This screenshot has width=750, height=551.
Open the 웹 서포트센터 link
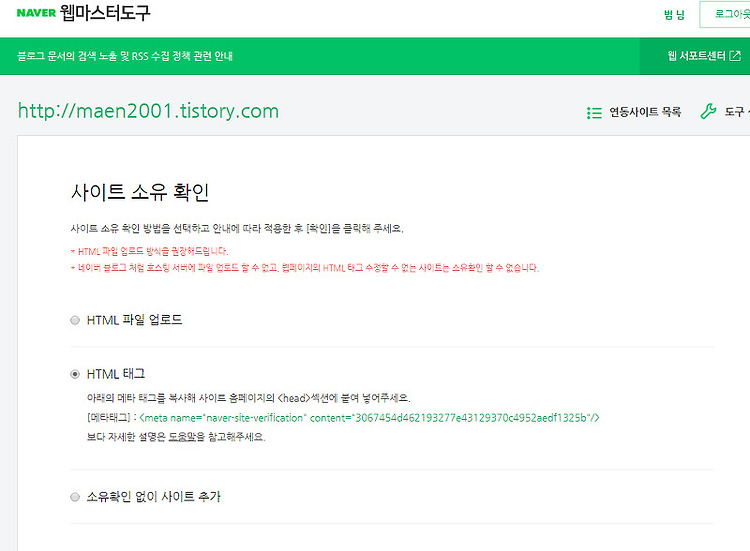(x=696, y=56)
